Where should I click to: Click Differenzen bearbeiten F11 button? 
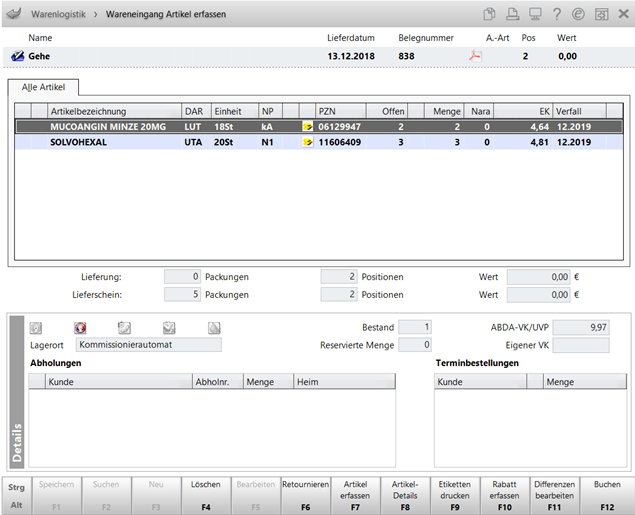click(554, 495)
